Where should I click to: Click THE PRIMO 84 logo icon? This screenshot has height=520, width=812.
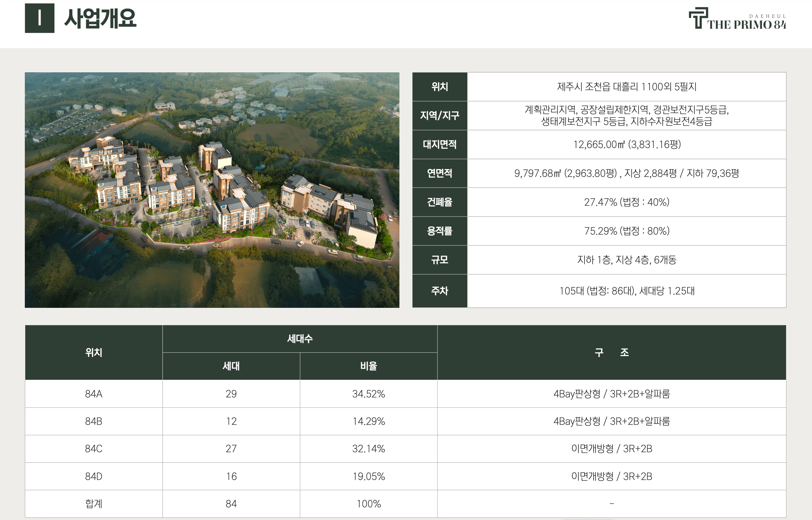coord(698,18)
